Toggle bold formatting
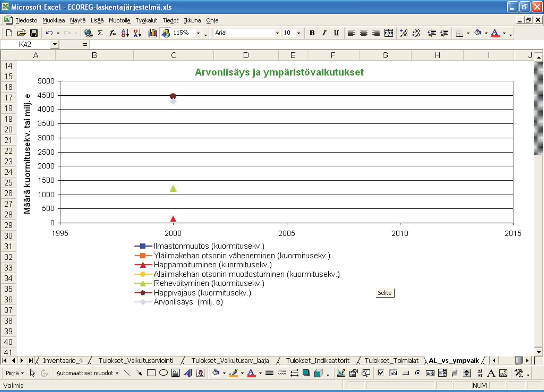Viewport: 544px width, 392px height. (312, 33)
